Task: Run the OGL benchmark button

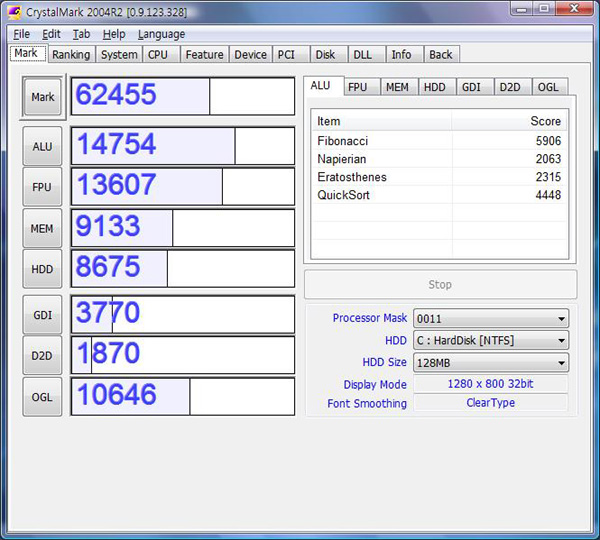Action: click(42, 397)
